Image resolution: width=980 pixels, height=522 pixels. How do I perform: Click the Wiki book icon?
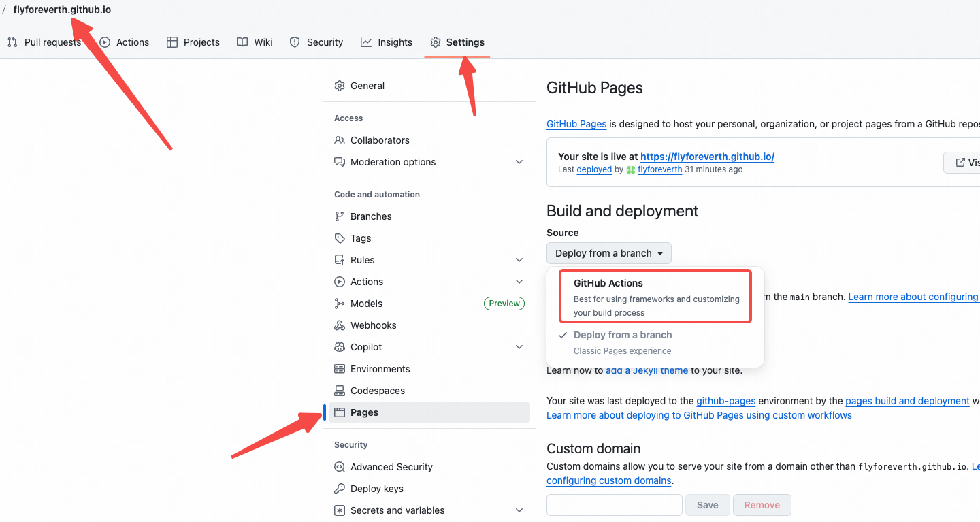point(242,42)
